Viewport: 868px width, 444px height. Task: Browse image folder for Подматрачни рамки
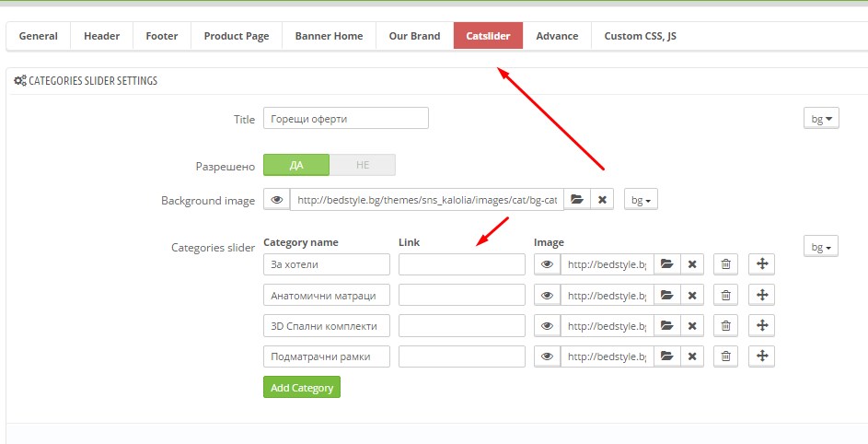(x=667, y=356)
